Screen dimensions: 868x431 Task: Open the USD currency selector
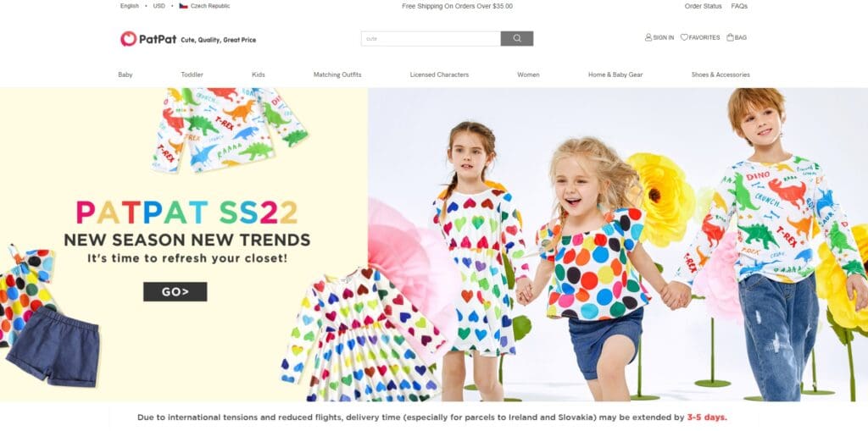[159, 6]
